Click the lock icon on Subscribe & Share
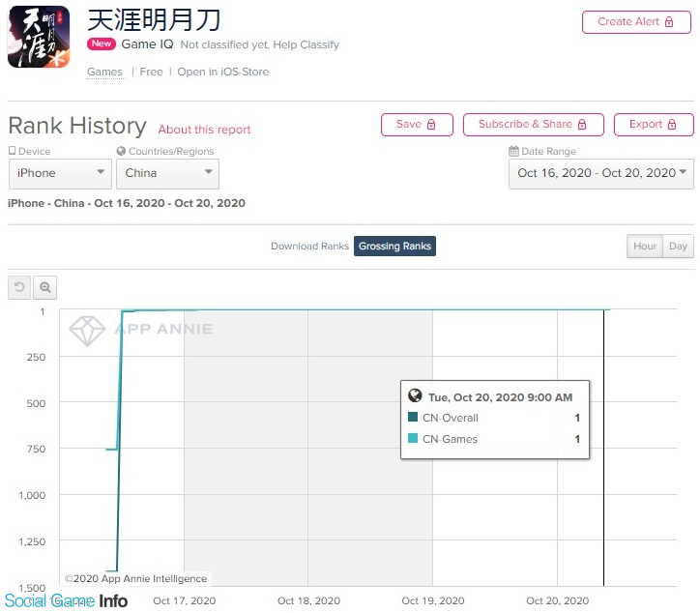Screen dimensions: 700x613 tap(582, 124)
